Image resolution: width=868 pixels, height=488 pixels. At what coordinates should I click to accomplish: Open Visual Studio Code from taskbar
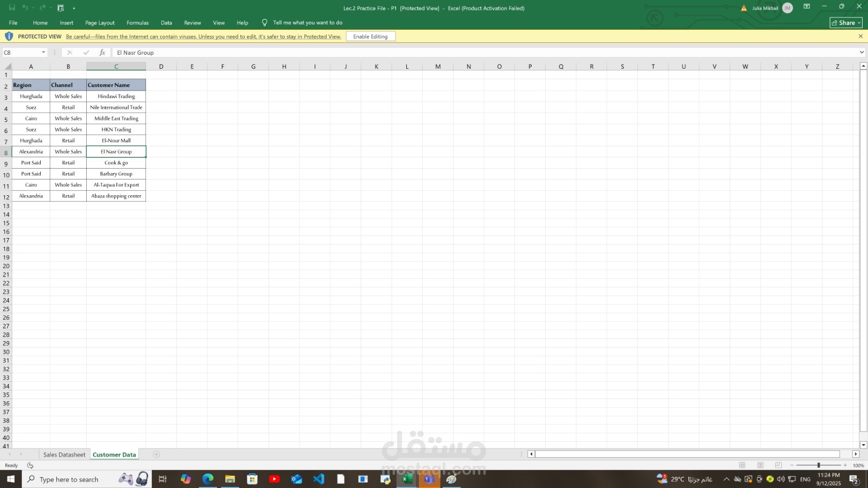point(318,479)
